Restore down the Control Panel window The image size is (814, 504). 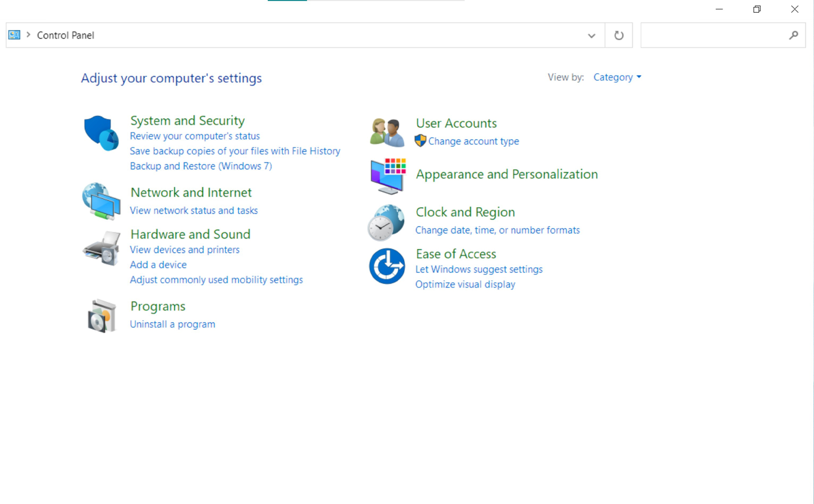pos(757,9)
